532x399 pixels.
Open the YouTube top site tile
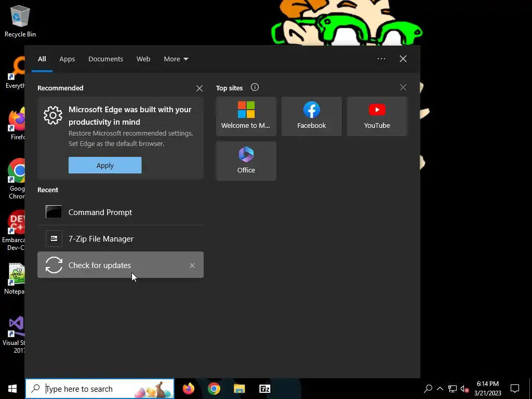pyautogui.click(x=377, y=116)
